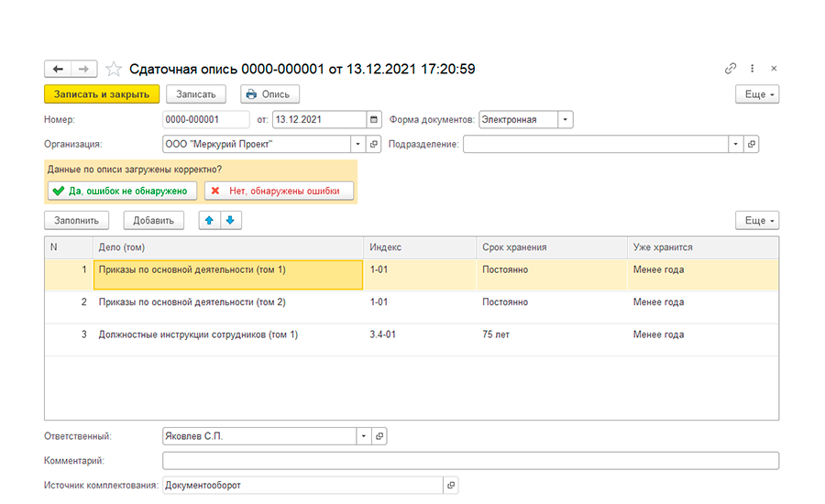Click Записать и закрыть button
The image size is (825, 504).
click(x=102, y=94)
